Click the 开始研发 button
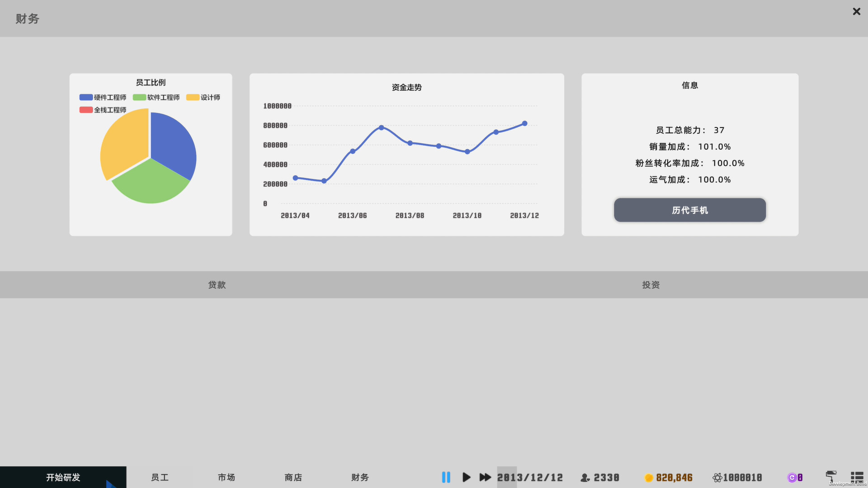 (63, 477)
